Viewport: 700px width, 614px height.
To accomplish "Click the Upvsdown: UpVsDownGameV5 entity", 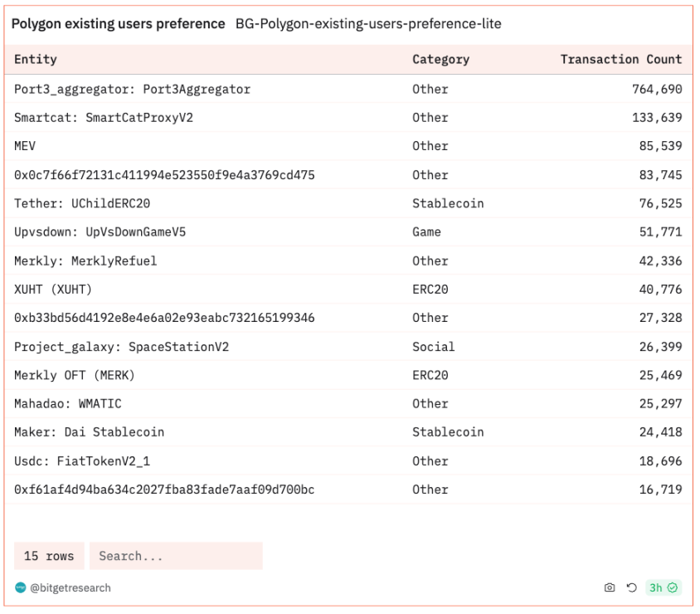I will coord(100,232).
